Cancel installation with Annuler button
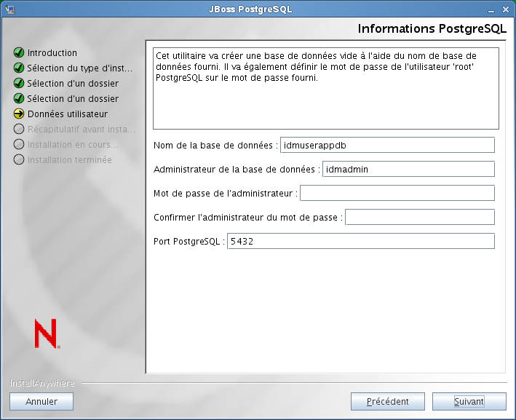516x420 pixels. [41, 401]
